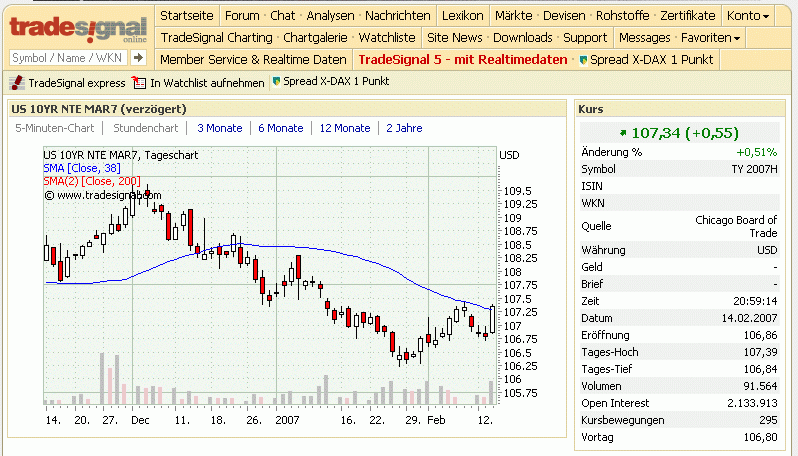Open the Chartgalerie
The image size is (798, 456).
[x=316, y=38]
